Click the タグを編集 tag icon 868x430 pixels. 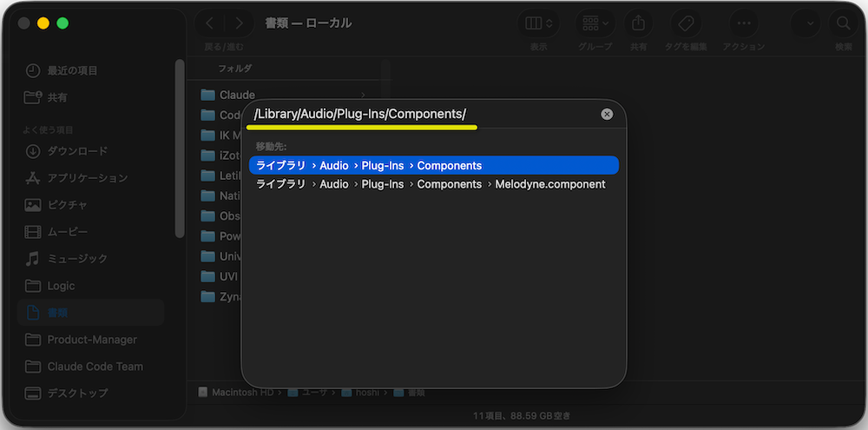point(686,23)
